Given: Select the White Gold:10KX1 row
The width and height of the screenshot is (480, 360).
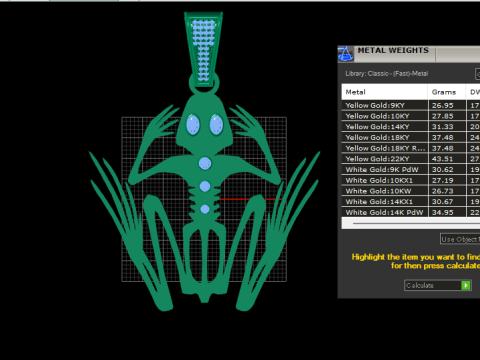Looking at the screenshot, I should pos(411,180).
